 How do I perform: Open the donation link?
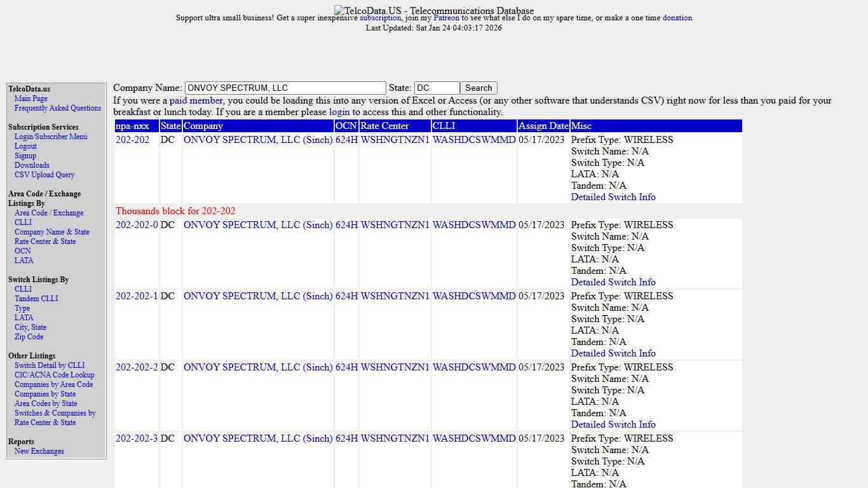[x=677, y=18]
